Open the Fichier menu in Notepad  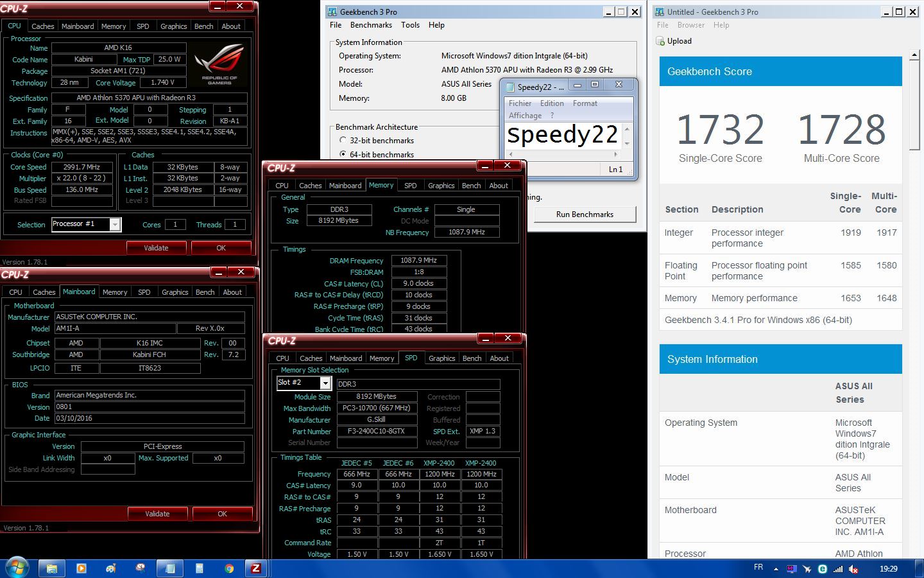(x=520, y=103)
